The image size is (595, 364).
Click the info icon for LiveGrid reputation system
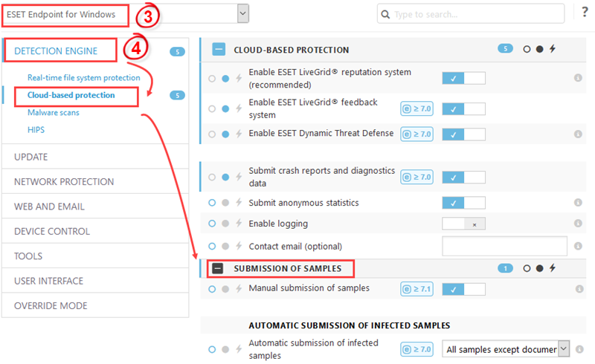[x=578, y=78]
